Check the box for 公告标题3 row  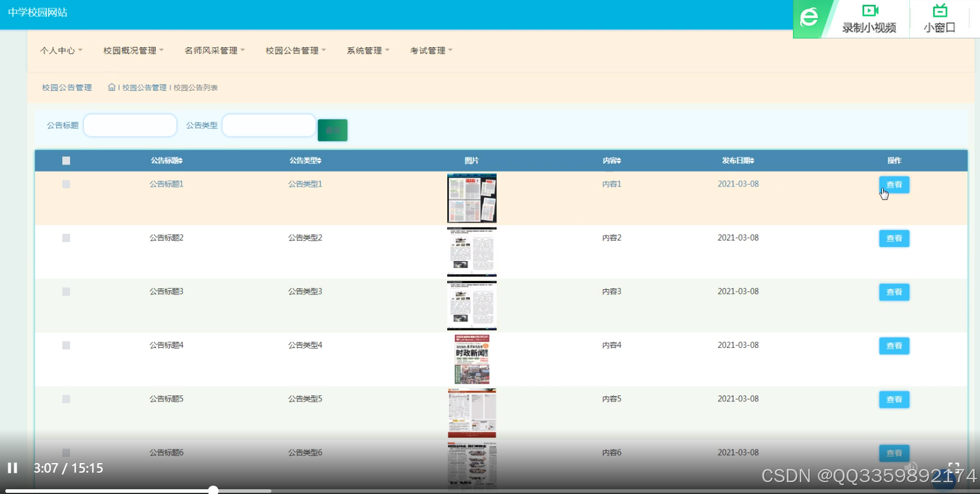coord(66,292)
